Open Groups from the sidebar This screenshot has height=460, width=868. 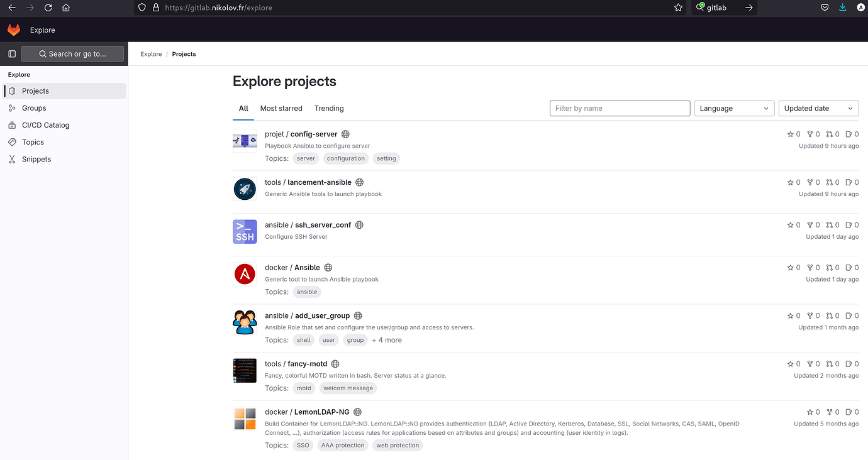[35, 107]
